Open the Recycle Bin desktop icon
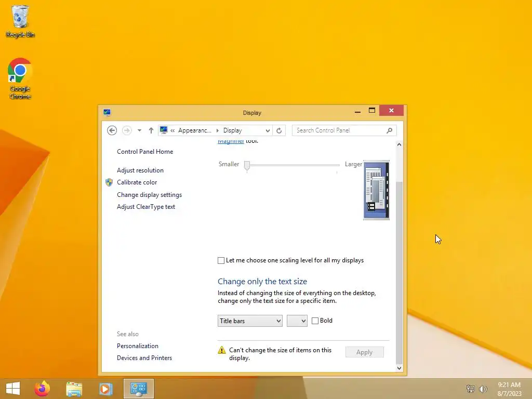Screen dimensions: 532x399 (x=20, y=21)
